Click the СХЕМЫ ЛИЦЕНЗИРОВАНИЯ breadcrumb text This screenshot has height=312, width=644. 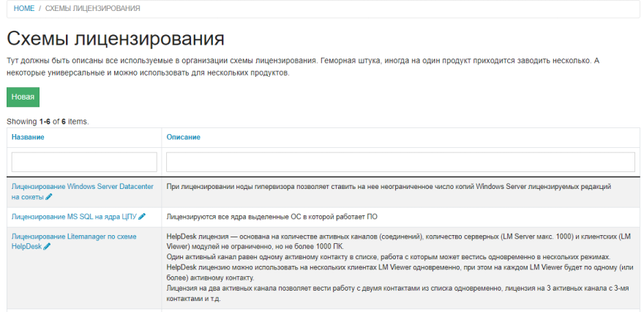coord(92,8)
